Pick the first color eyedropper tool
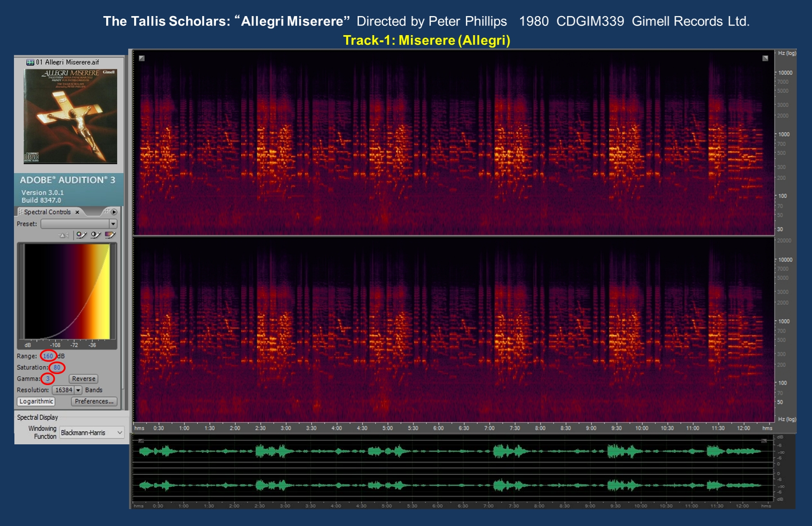Image resolution: width=812 pixels, height=526 pixels. pos(81,235)
